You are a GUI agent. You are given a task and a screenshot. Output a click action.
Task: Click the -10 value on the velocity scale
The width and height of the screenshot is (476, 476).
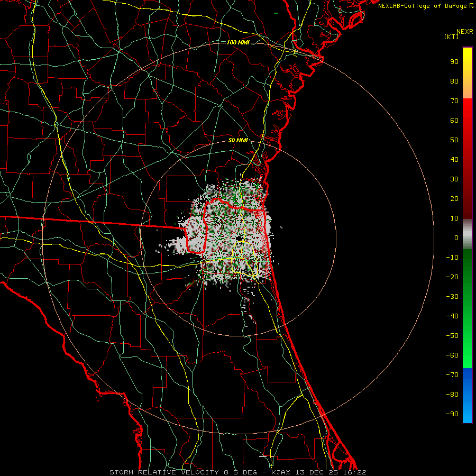point(452,258)
